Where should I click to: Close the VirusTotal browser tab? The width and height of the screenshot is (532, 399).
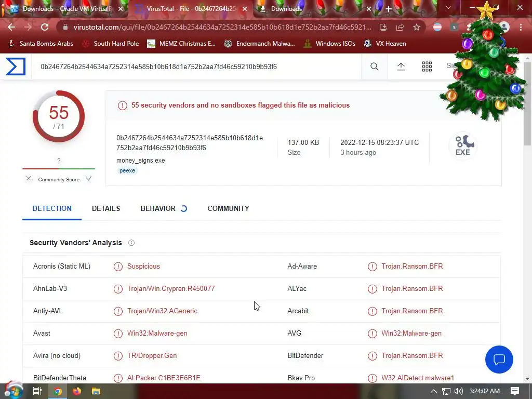tap(245, 9)
